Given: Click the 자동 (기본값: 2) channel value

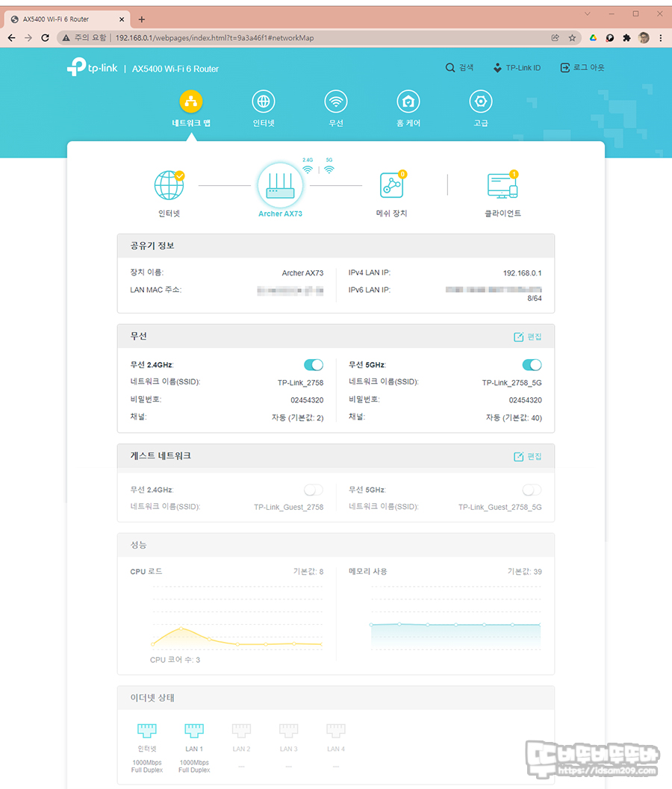Looking at the screenshot, I should pyautogui.click(x=297, y=418).
